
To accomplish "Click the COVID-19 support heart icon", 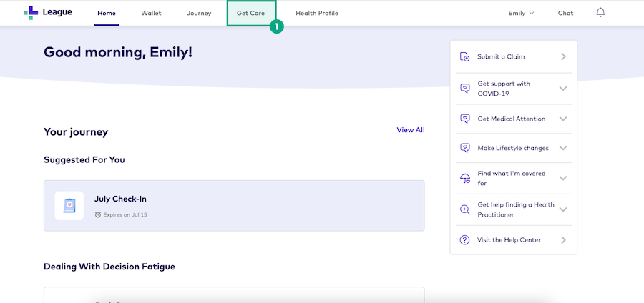I will [x=465, y=88].
